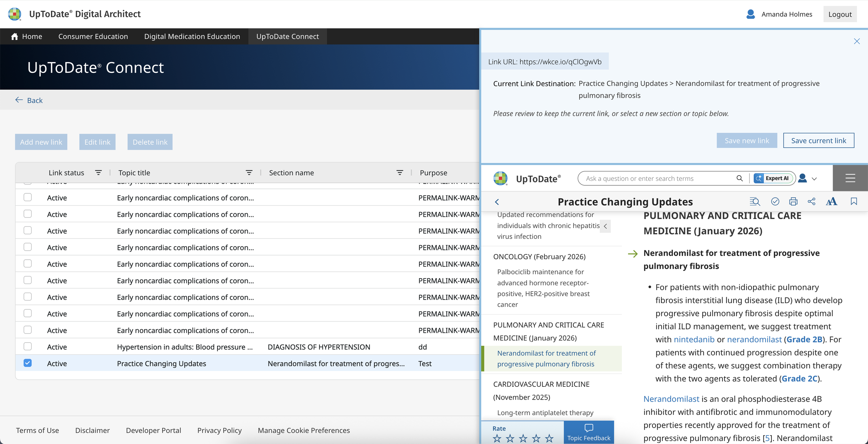The width and height of the screenshot is (868, 444).
Task: Expand the profile dropdown chevron in panel
Action: (x=814, y=179)
